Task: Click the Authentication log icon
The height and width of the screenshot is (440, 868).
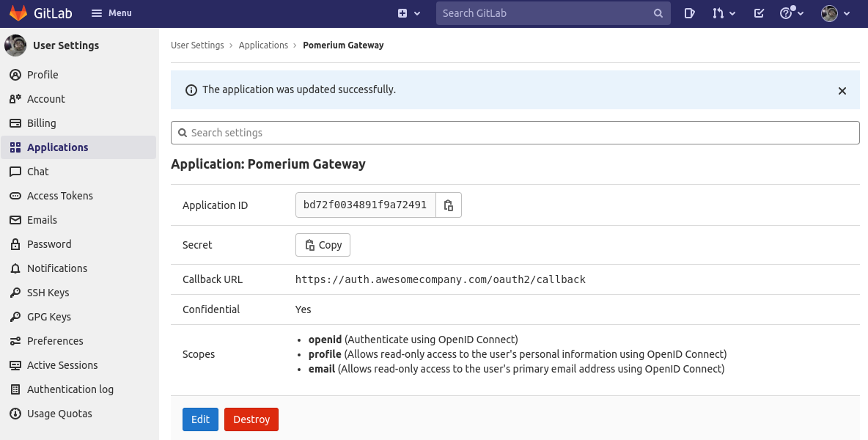Action: click(15, 389)
